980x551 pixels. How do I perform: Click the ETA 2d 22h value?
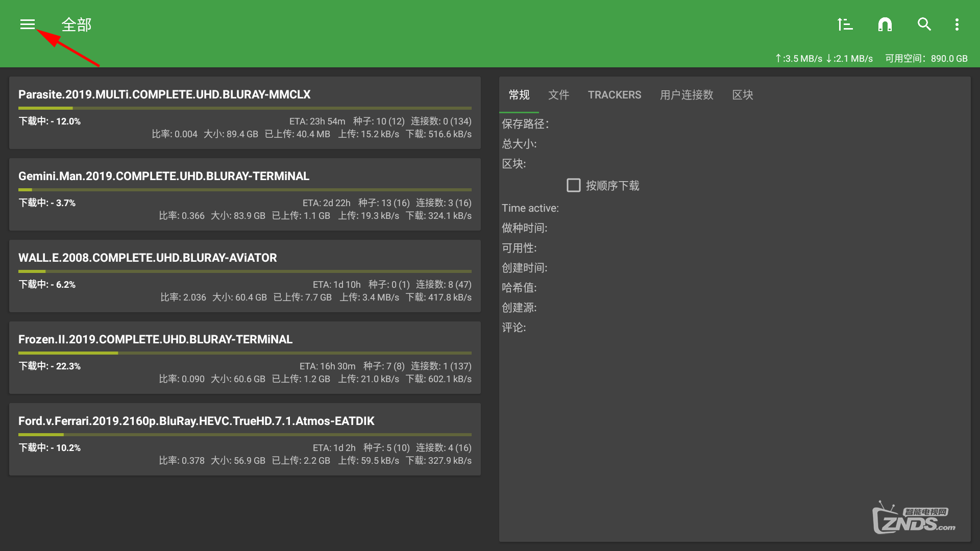pyautogui.click(x=326, y=203)
